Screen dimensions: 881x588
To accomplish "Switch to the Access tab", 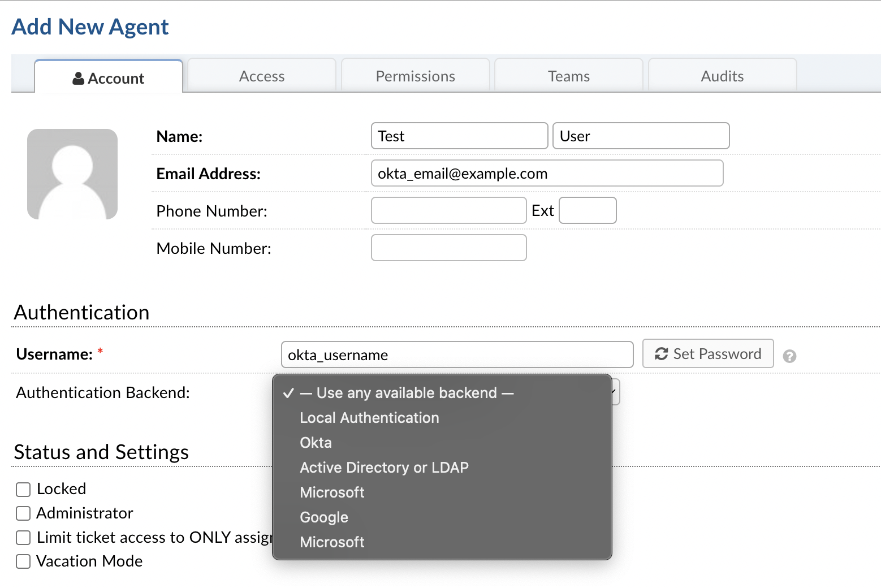I will point(262,76).
